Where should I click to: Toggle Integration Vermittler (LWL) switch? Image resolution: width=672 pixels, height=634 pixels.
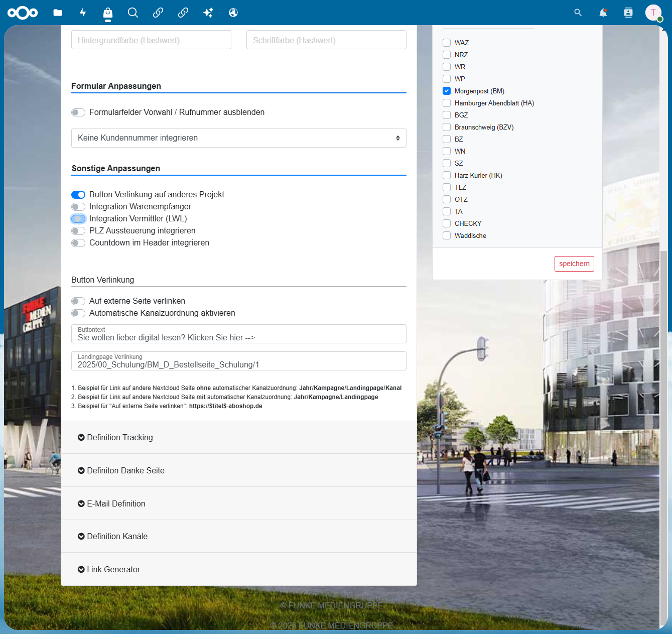click(78, 219)
